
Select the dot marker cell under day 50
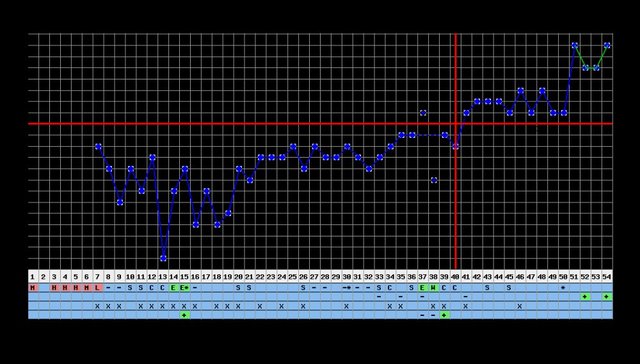coord(563,288)
